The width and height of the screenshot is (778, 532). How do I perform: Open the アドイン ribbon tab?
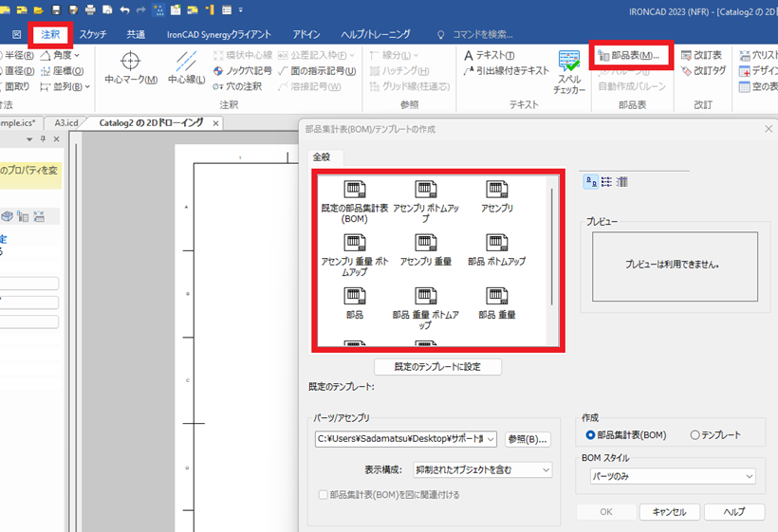pyautogui.click(x=306, y=34)
